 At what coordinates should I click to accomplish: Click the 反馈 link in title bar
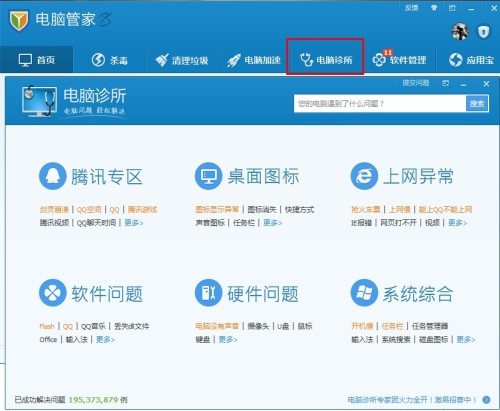coord(411,8)
